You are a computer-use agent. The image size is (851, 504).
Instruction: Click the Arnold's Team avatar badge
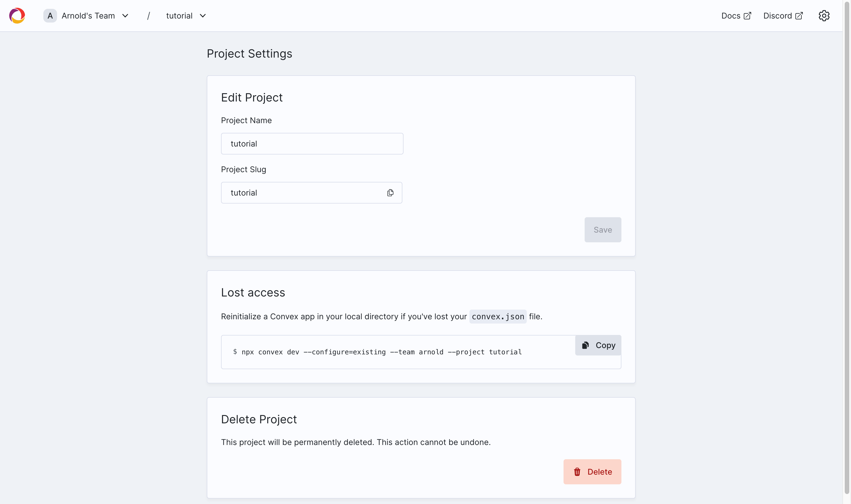point(50,16)
